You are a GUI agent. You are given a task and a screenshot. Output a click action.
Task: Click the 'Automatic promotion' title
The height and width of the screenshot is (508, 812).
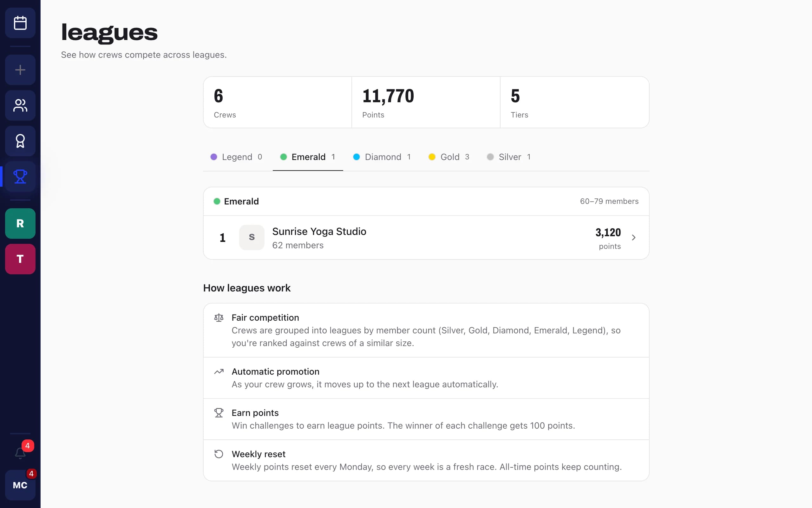click(x=275, y=371)
